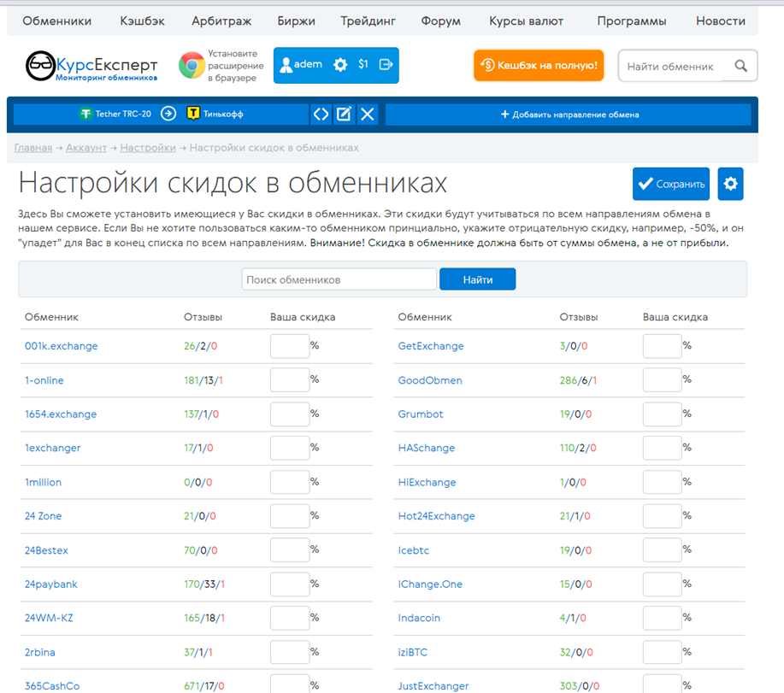Click the discount field for GoodObmen
Image resolution: width=784 pixels, height=693 pixels.
click(x=663, y=380)
